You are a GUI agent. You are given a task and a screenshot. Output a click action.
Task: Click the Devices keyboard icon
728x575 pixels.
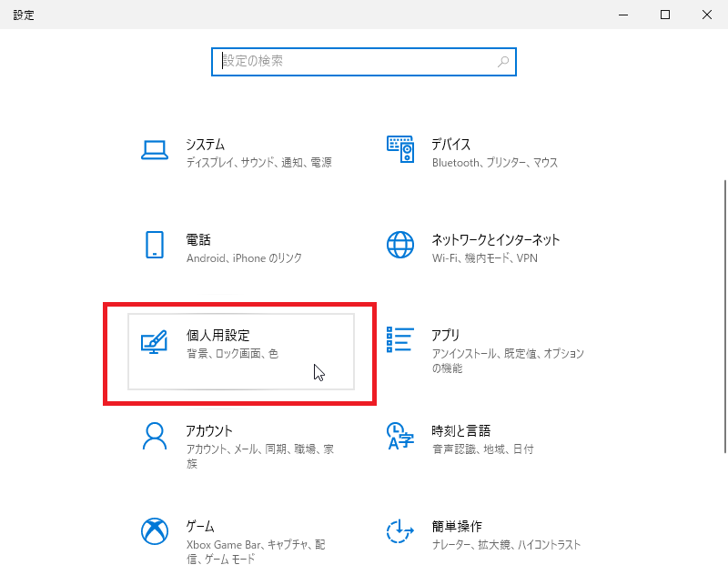click(399, 149)
